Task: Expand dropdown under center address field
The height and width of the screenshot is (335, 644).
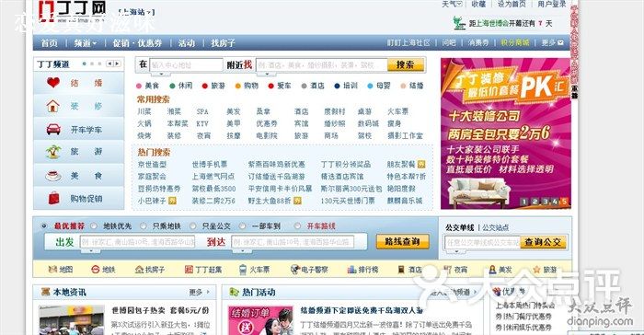Action: click(161, 74)
